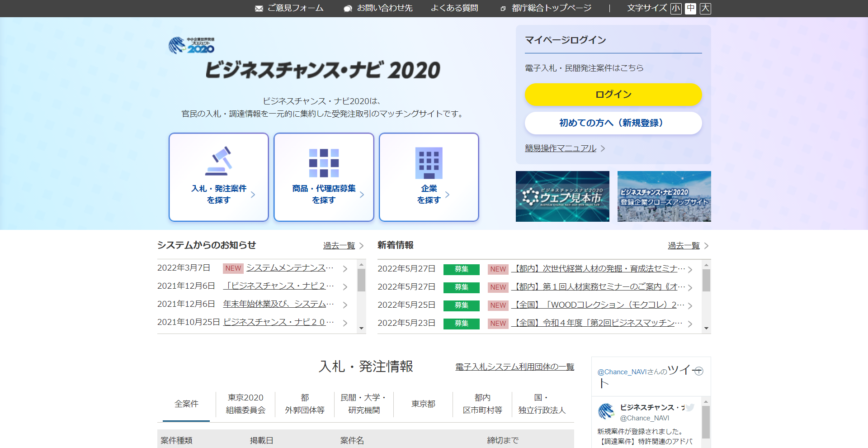Image resolution: width=868 pixels, height=448 pixels.
Task: Click the chevron beside システムからのお知らせ 過去一覧
Action: (x=361, y=246)
